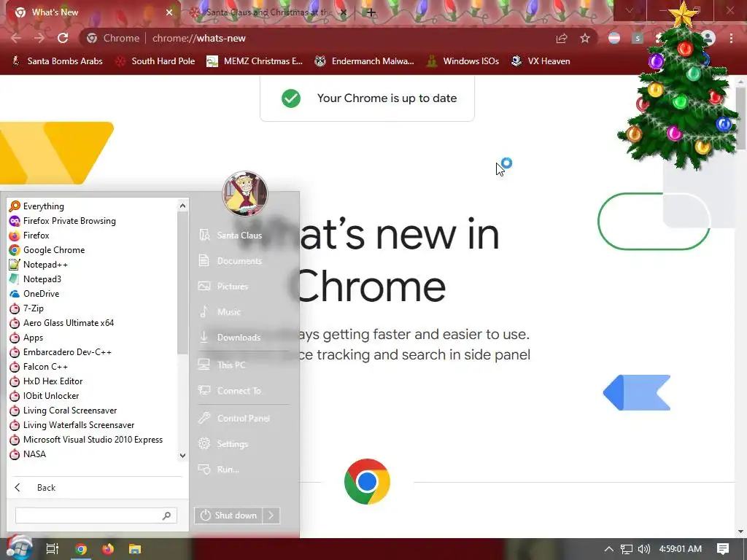
Task: Open Firefox from the taskbar
Action: [x=108, y=549]
